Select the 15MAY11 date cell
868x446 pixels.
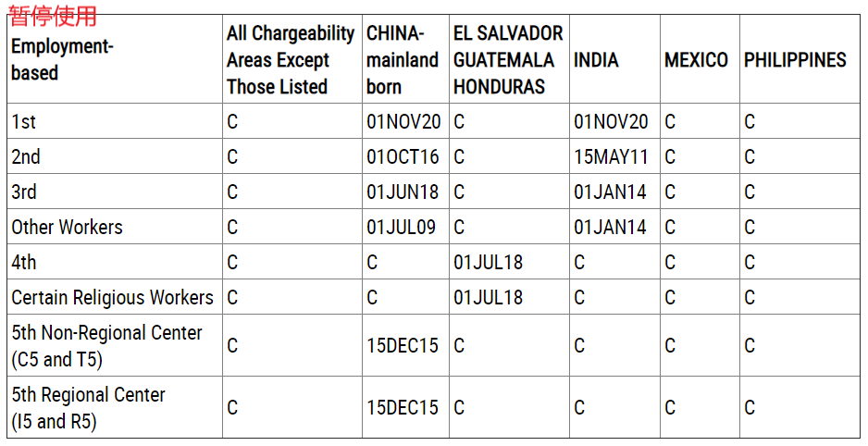coord(611,157)
